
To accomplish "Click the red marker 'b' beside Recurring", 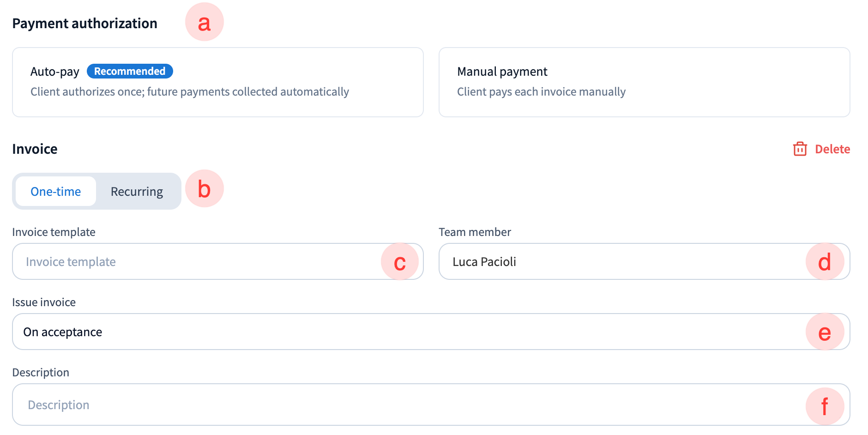I will tap(204, 189).
